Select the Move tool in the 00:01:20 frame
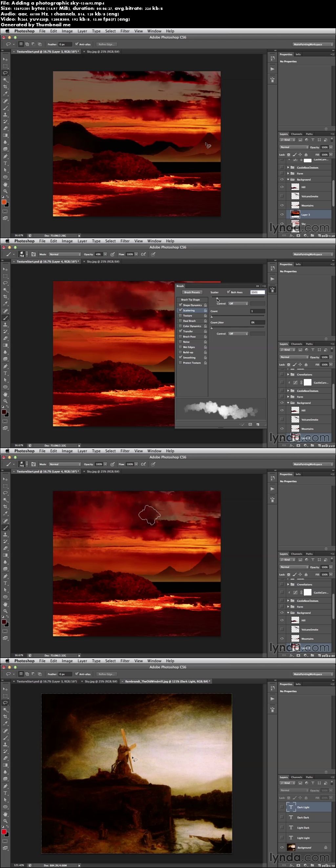336x868 pixels. pos(5,59)
